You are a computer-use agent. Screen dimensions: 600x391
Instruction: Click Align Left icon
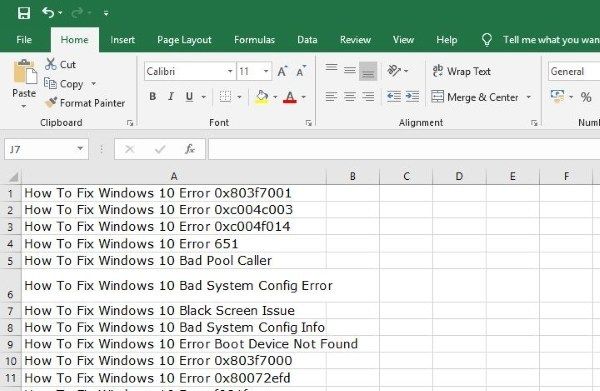pos(331,96)
